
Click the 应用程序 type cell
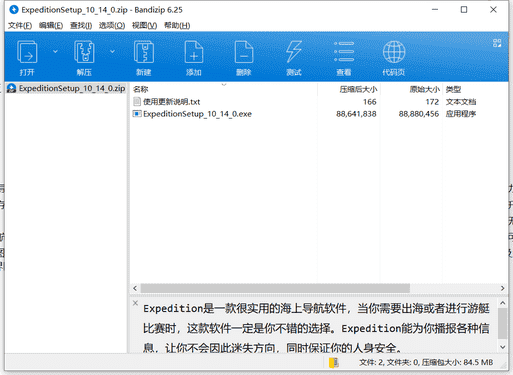[x=461, y=114]
